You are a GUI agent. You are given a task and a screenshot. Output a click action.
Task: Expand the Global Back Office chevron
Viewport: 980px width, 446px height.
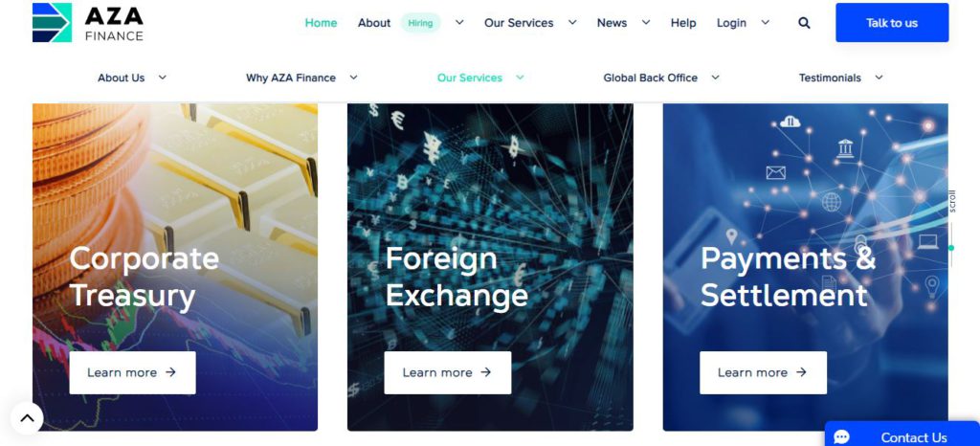point(716,78)
